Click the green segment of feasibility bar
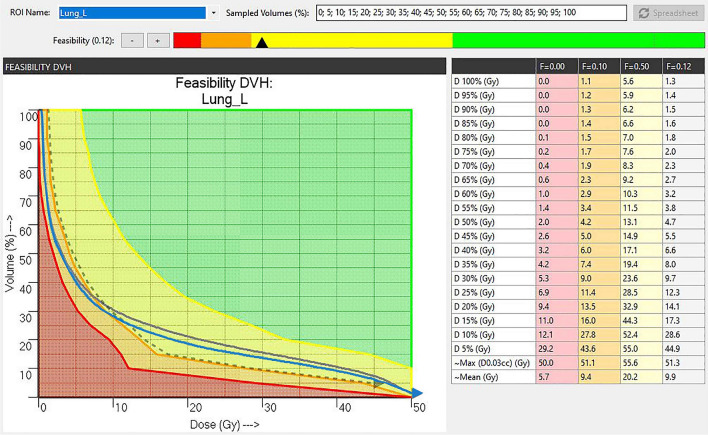708x435 pixels. click(578, 40)
